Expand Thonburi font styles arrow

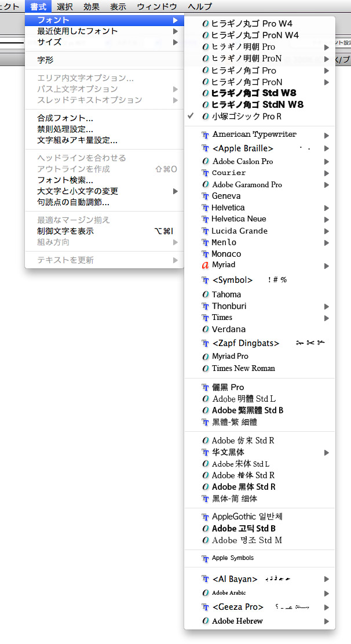pyautogui.click(x=327, y=307)
